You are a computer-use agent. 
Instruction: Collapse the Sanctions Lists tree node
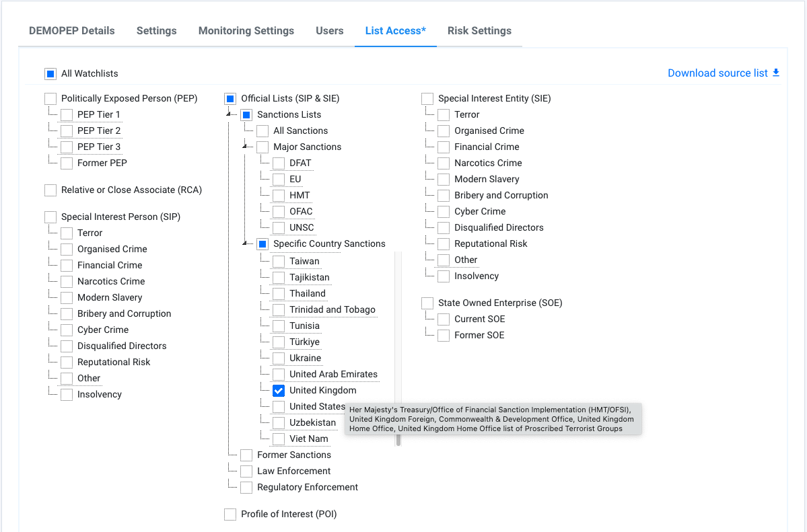point(230,114)
